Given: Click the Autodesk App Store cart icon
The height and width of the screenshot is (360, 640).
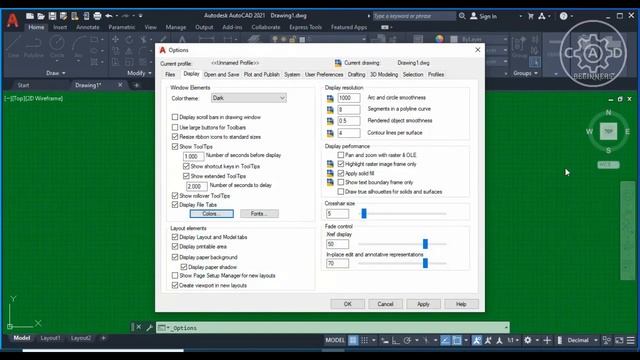Looking at the screenshot, I should click(531, 16).
